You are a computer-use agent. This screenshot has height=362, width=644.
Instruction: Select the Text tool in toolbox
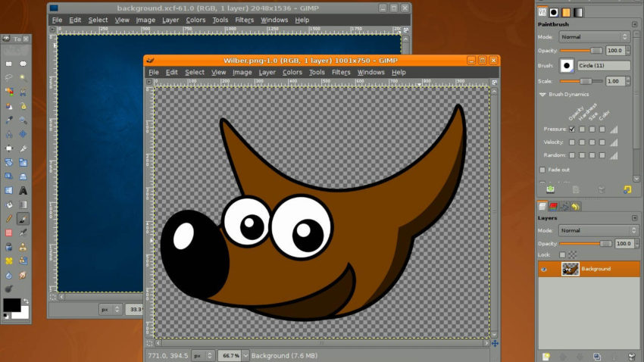click(23, 190)
